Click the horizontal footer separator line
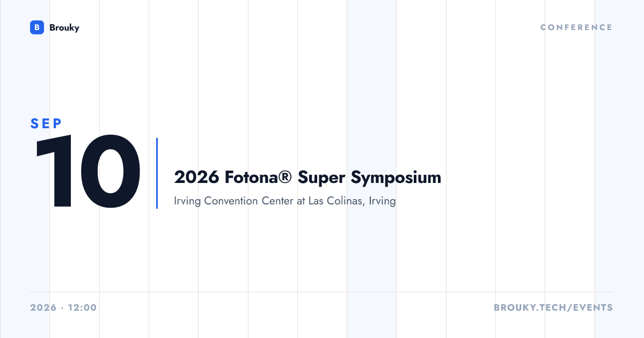Image resolution: width=644 pixels, height=338 pixels. coord(322,292)
